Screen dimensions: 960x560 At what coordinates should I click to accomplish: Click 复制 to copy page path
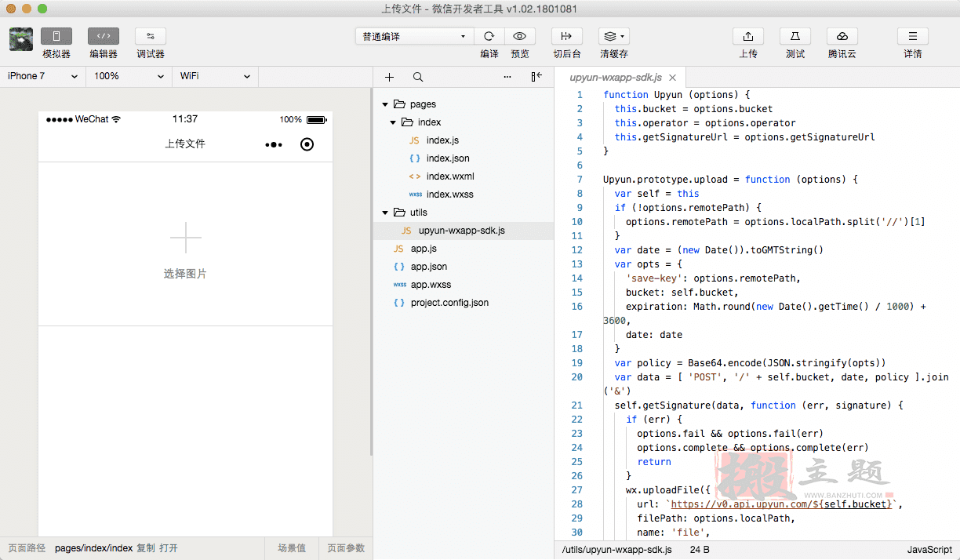pyautogui.click(x=146, y=548)
